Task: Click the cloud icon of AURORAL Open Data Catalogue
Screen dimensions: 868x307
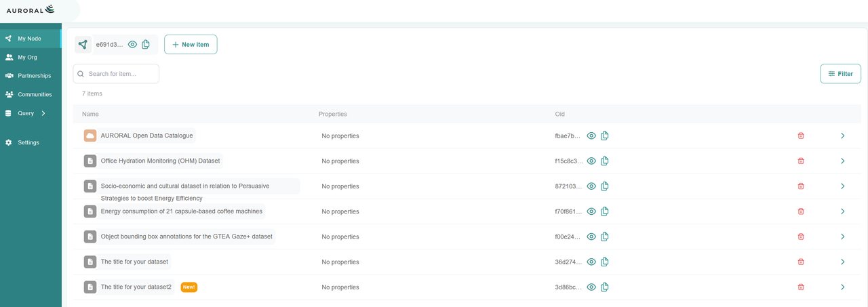Action: pos(90,136)
